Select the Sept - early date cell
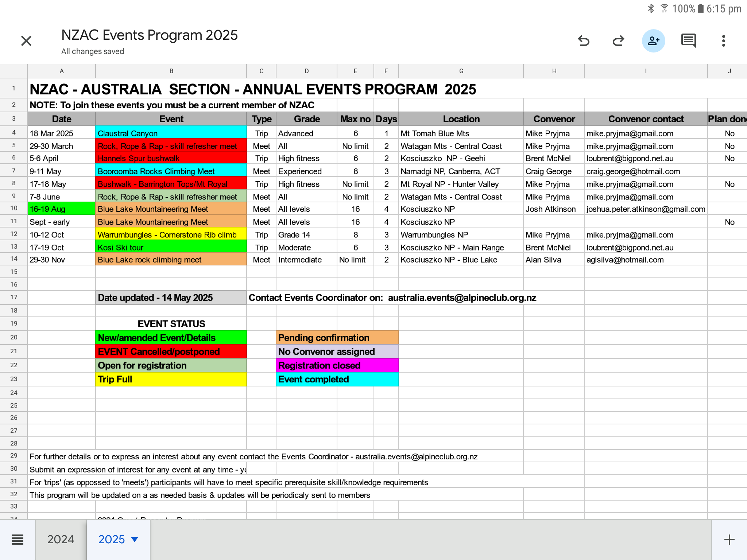Viewport: 747px width, 560px height. pos(62,222)
